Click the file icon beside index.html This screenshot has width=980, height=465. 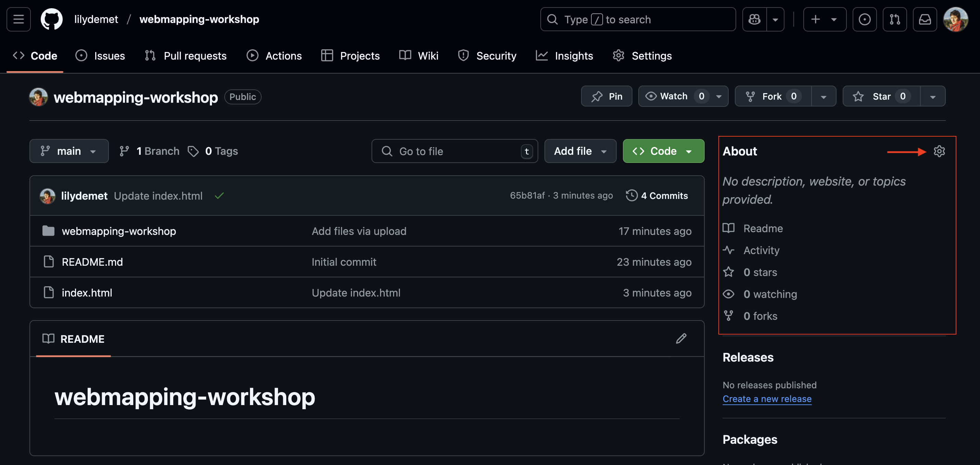click(49, 292)
